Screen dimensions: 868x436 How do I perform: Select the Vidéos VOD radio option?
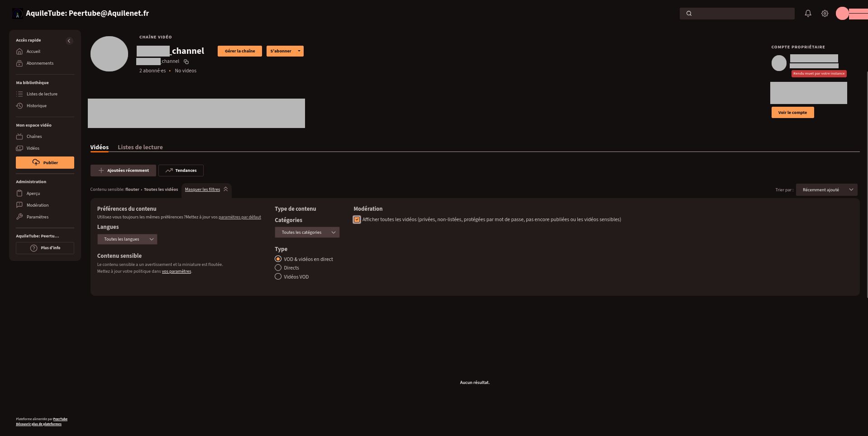(x=278, y=277)
